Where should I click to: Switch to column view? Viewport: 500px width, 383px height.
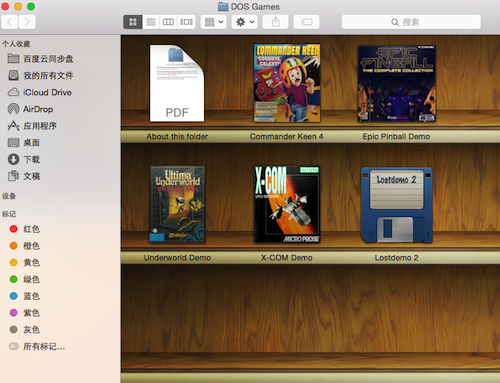click(x=168, y=22)
